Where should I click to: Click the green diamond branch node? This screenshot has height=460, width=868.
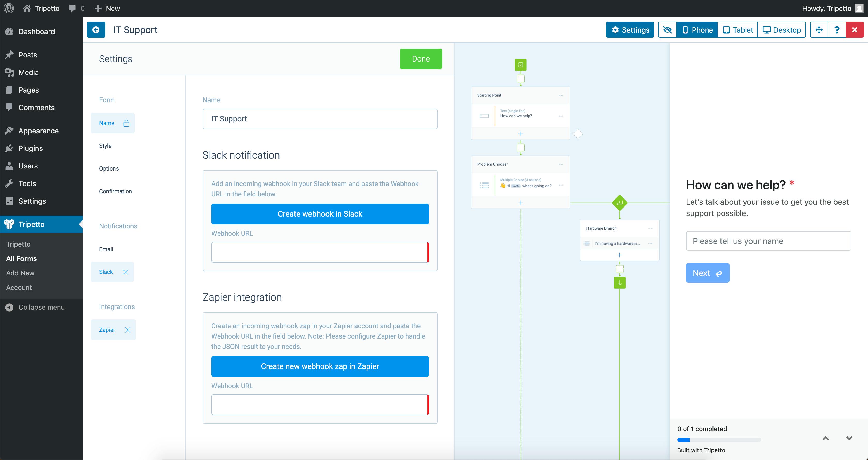(x=620, y=203)
